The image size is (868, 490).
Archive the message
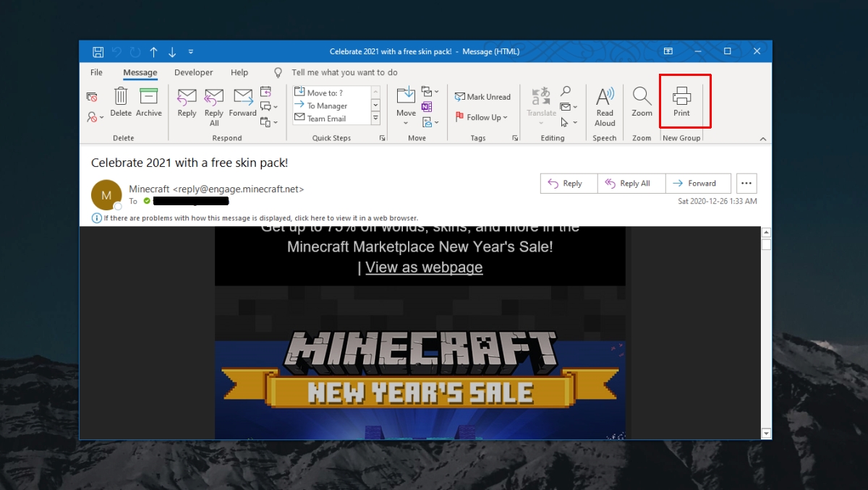coord(149,102)
